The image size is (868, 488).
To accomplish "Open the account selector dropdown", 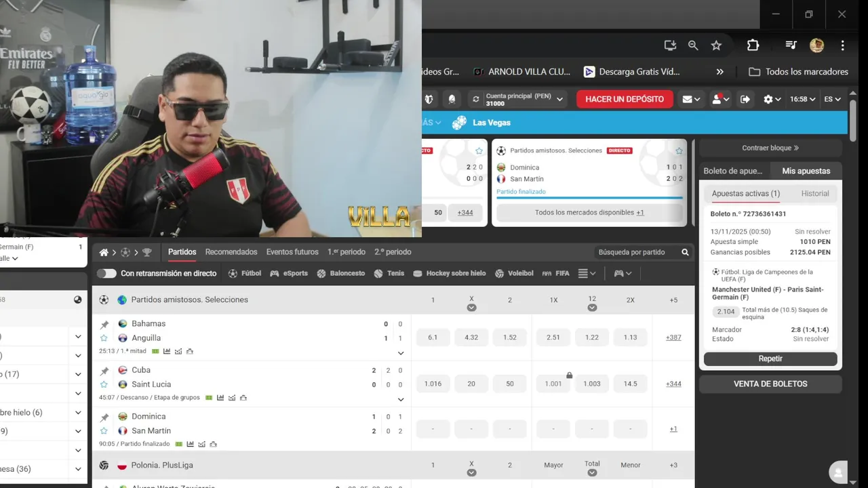I will [559, 99].
